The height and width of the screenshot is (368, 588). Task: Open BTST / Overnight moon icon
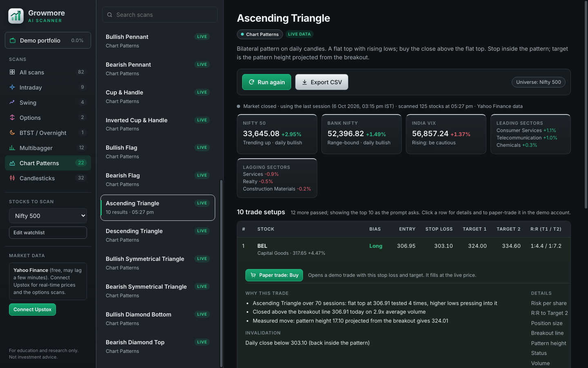coord(12,132)
